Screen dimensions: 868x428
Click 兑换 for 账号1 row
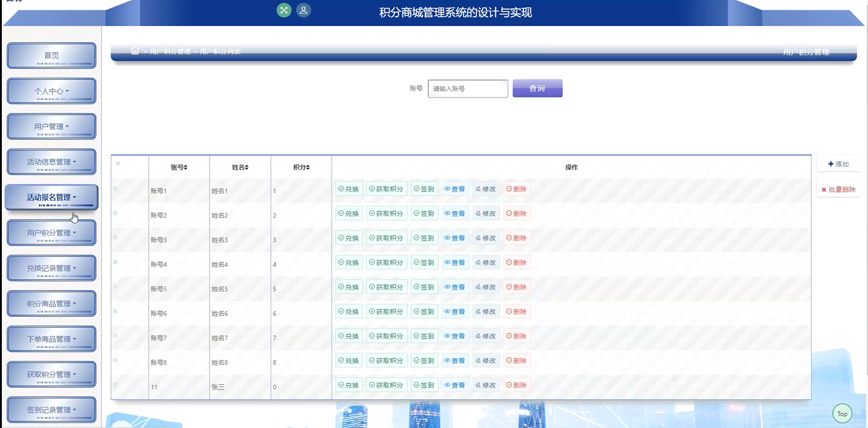(x=349, y=189)
